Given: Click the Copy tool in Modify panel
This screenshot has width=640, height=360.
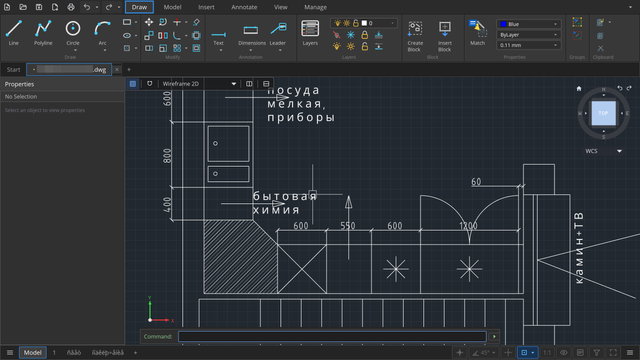Looking at the screenshot, I should (149, 36).
